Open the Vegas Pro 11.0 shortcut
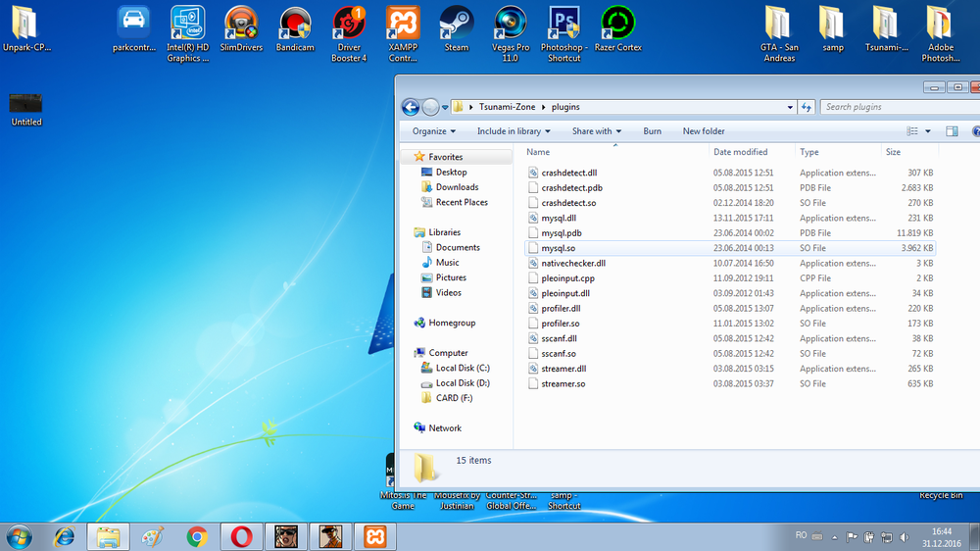This screenshot has width=980, height=551. pyautogui.click(x=510, y=33)
